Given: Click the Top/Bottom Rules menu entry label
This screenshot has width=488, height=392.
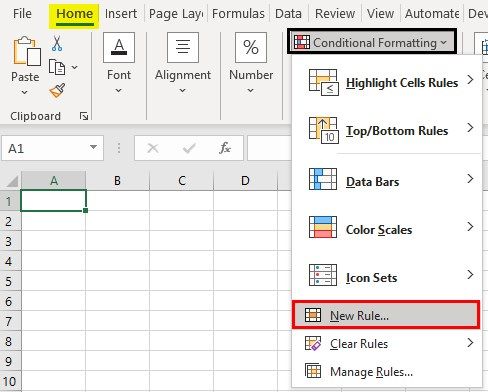Looking at the screenshot, I should (397, 131).
